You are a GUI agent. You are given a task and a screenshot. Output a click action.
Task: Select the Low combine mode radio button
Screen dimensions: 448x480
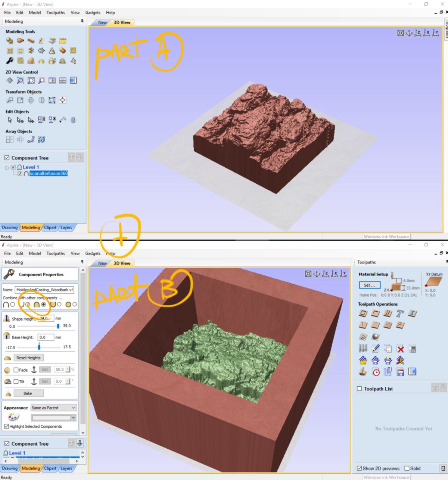tap(59, 305)
